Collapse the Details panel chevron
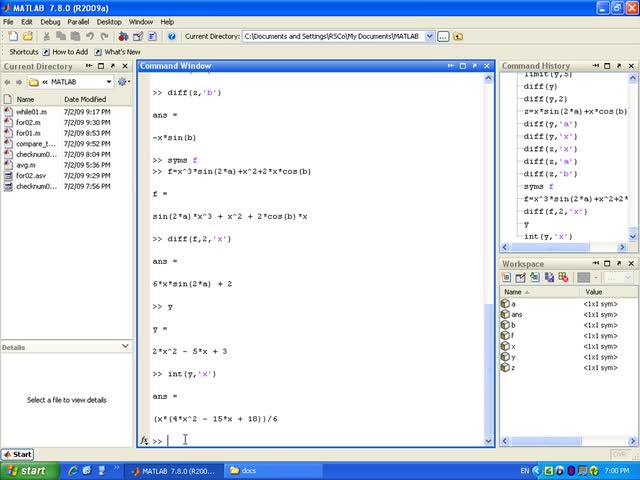The width and height of the screenshot is (640, 480). click(125, 346)
